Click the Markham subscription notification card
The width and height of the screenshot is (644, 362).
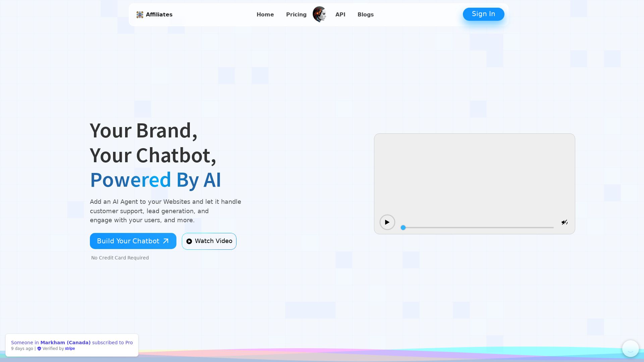click(72, 345)
